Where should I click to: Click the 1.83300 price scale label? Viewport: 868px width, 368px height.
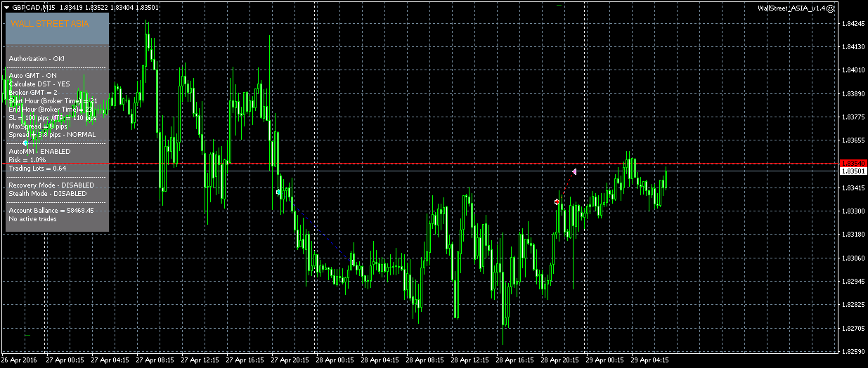pyautogui.click(x=853, y=211)
